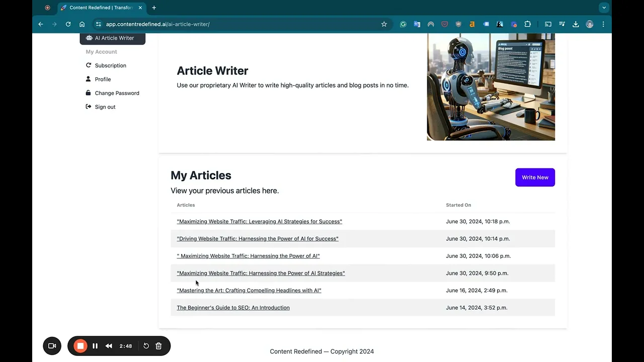This screenshot has width=644, height=362.
Task: Click the recording tab indicator dot
Action: (47, 8)
